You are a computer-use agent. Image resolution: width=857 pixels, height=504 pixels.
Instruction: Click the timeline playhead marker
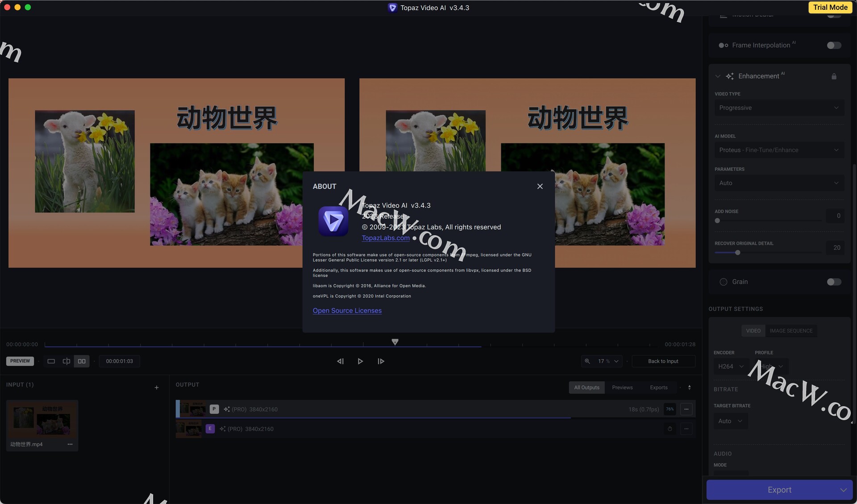click(x=395, y=342)
